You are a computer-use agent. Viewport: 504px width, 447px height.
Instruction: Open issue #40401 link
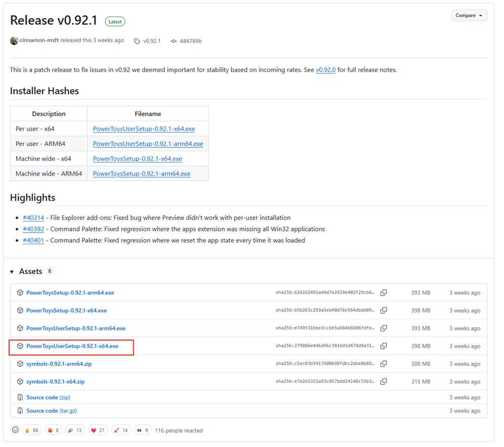pyautogui.click(x=33, y=240)
